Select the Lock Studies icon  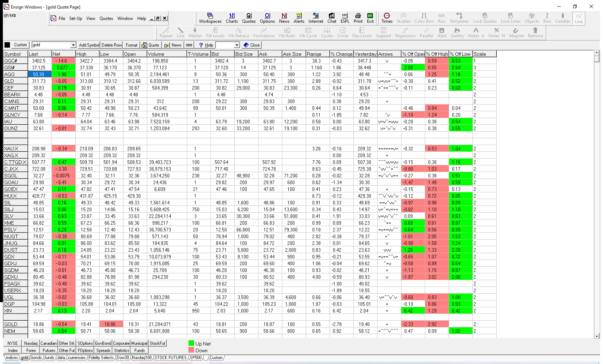pos(485,18)
